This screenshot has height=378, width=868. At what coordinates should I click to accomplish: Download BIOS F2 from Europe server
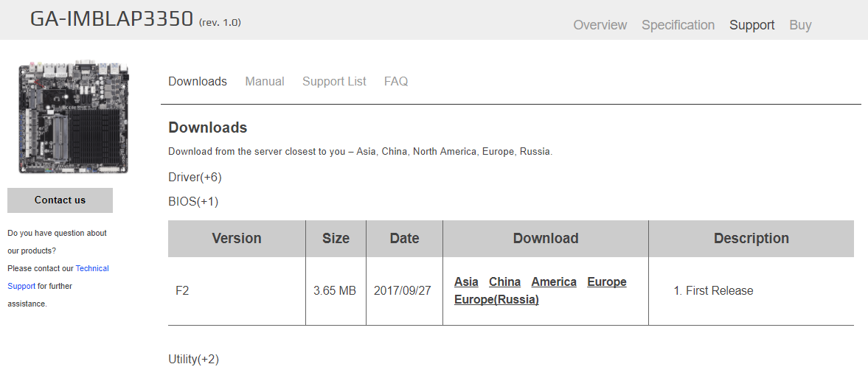(607, 281)
